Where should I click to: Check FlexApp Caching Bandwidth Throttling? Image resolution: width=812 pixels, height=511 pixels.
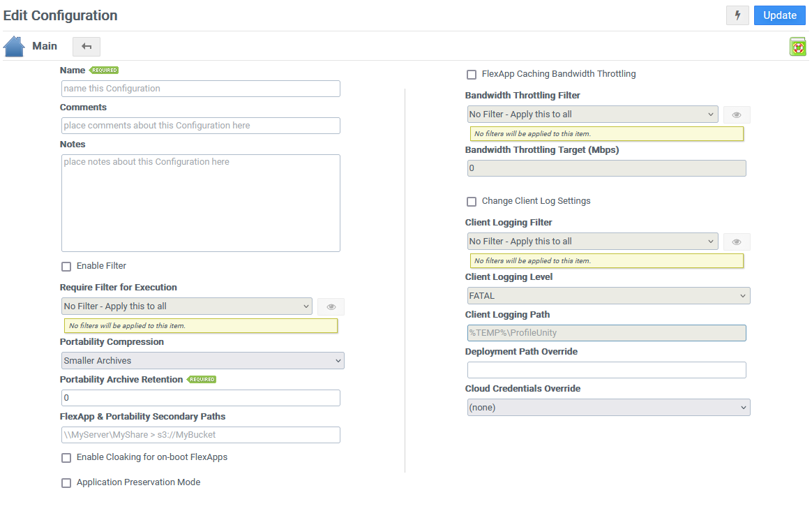472,74
